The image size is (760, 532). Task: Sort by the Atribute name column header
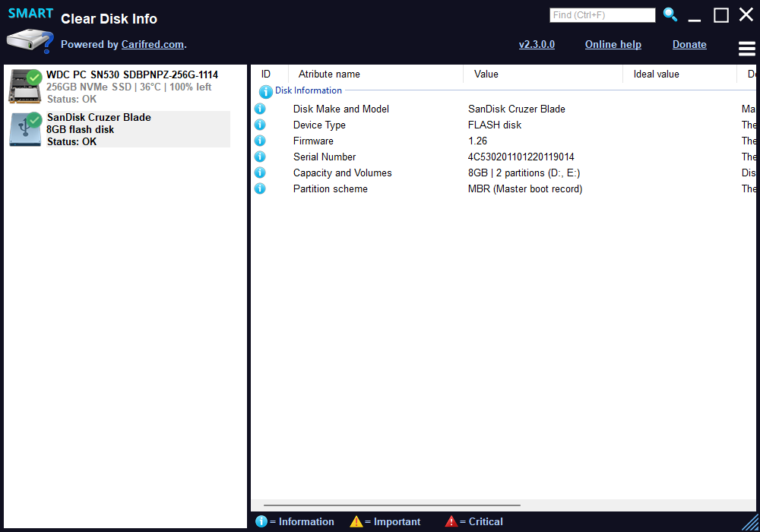point(375,74)
